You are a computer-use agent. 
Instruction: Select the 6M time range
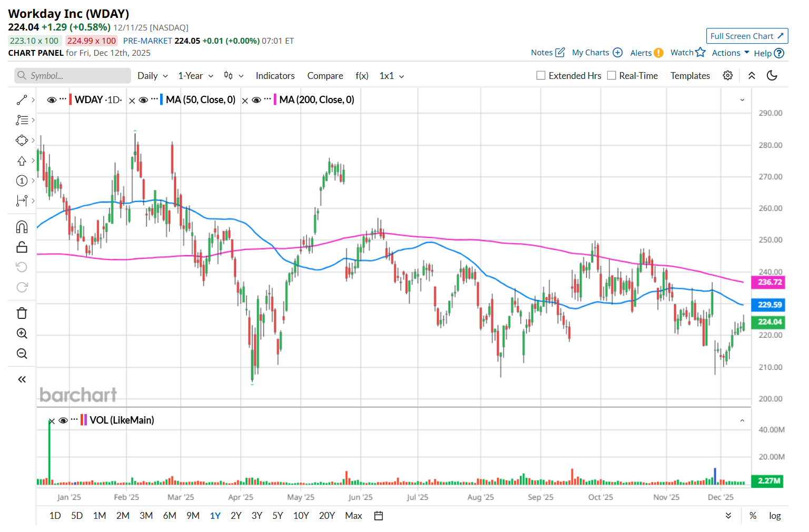[170, 516]
